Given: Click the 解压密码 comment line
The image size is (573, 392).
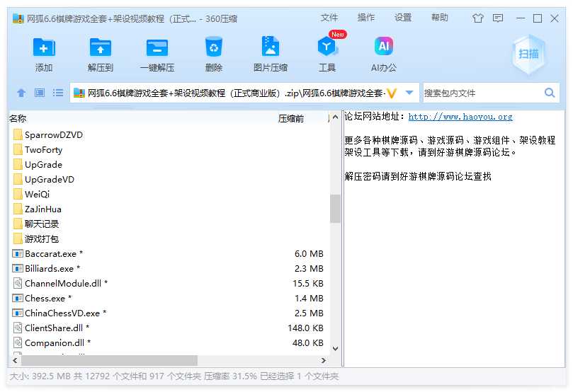Looking at the screenshot, I should (x=418, y=176).
